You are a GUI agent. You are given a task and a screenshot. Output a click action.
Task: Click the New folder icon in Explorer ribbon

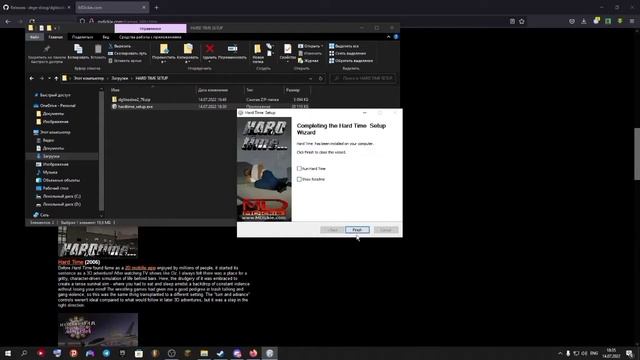point(258,49)
